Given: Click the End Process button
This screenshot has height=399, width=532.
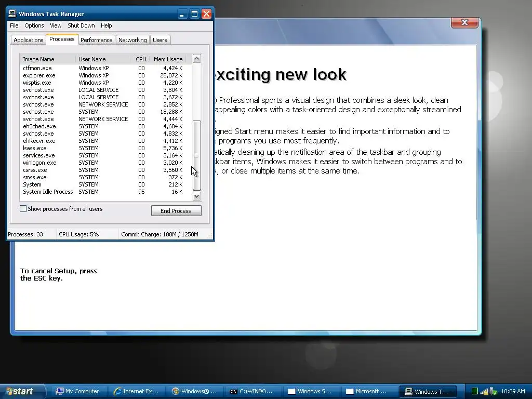Looking at the screenshot, I should coord(176,211).
